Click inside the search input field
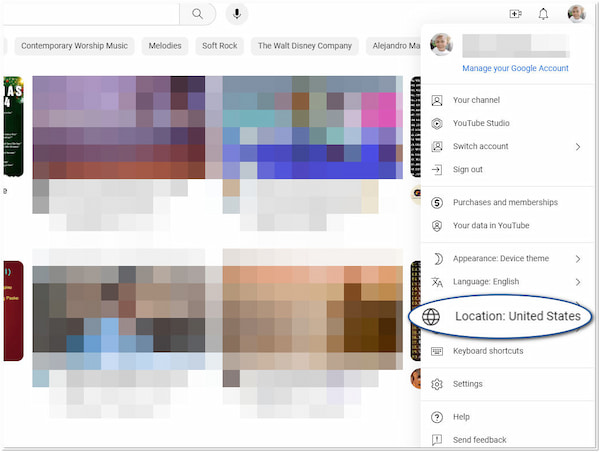The image size is (600, 452). 90,14
